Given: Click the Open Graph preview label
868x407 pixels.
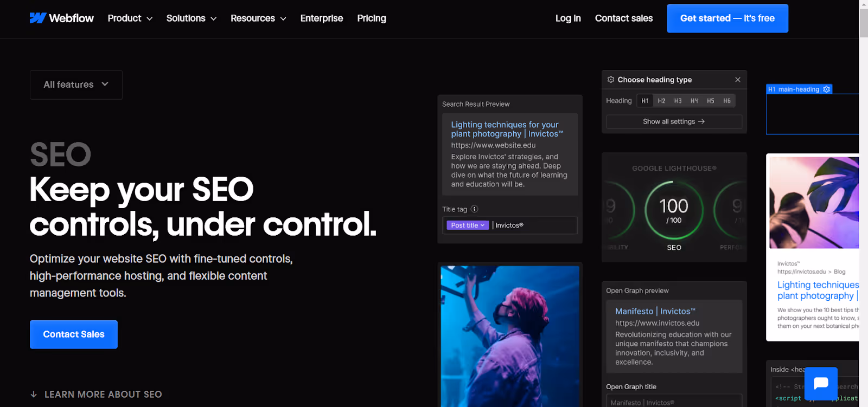Looking at the screenshot, I should 637,290.
